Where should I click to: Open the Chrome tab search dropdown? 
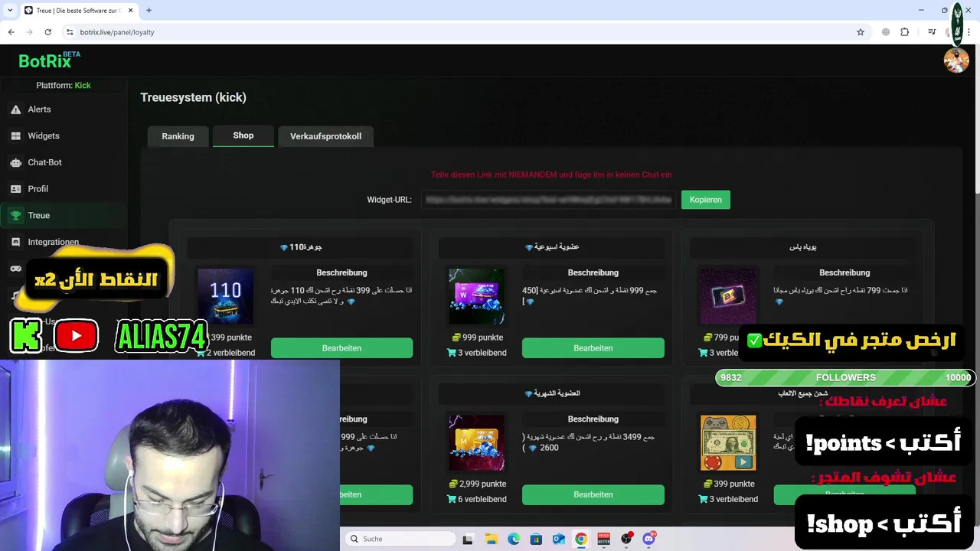coord(10,10)
